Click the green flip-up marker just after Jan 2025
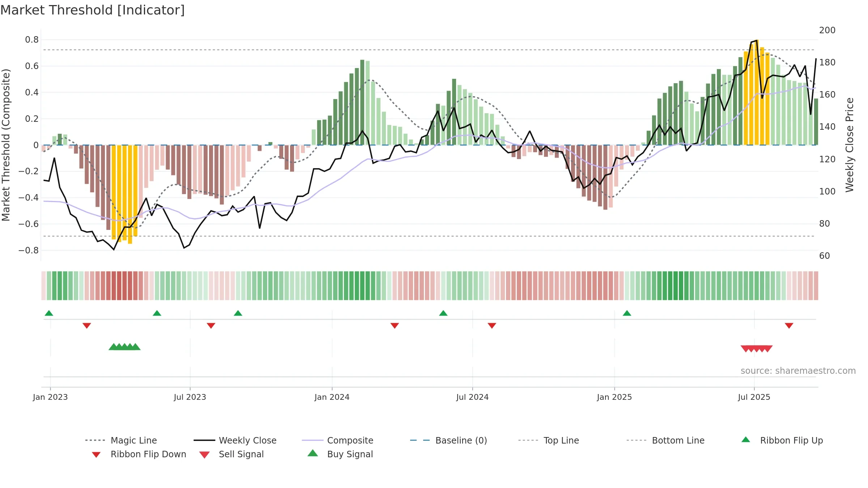868x488 pixels. (627, 313)
